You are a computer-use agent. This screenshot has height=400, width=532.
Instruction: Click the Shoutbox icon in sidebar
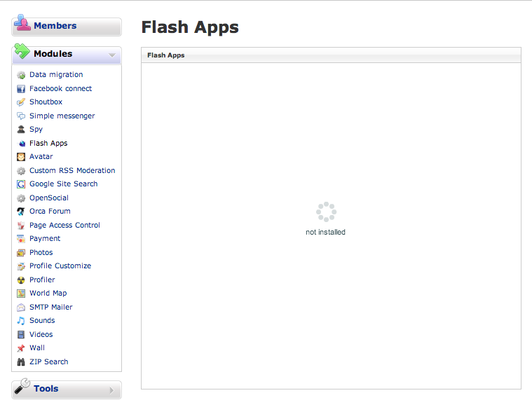[21, 102]
